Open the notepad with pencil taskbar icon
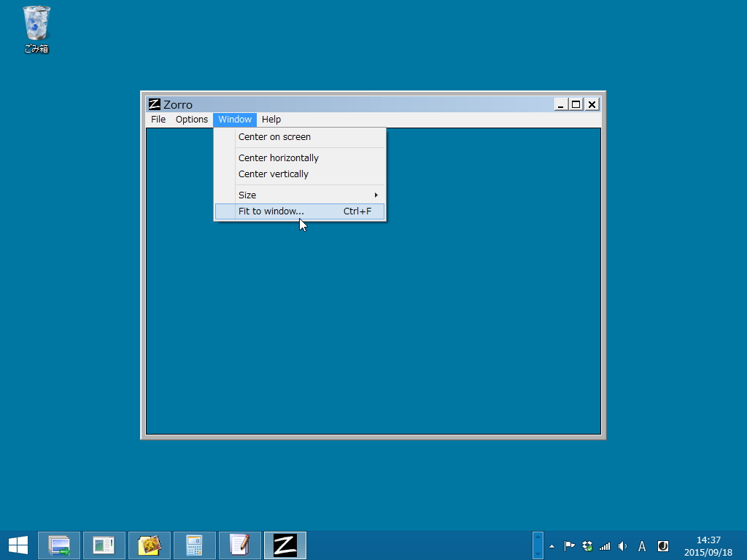 pos(239,545)
